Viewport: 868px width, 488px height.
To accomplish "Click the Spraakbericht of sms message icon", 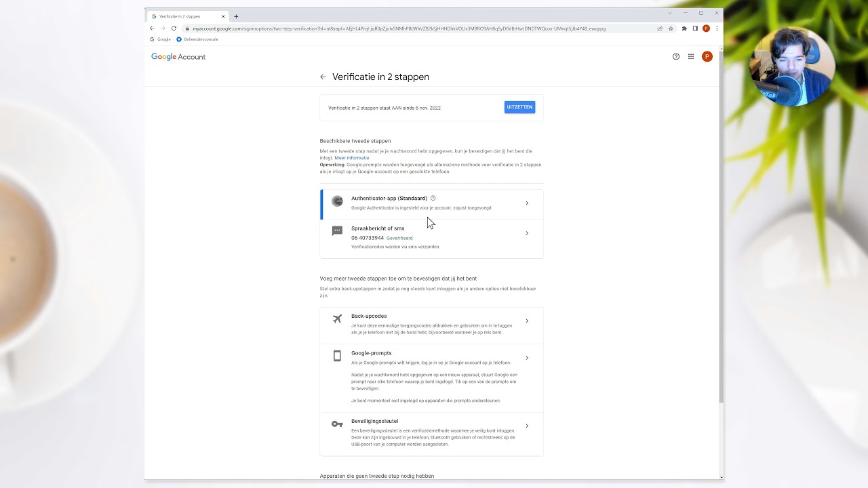I will pyautogui.click(x=337, y=231).
